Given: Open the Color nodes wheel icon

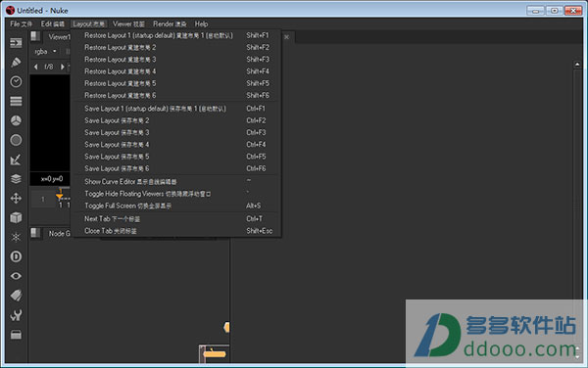Looking at the screenshot, I should pyautogui.click(x=16, y=120).
